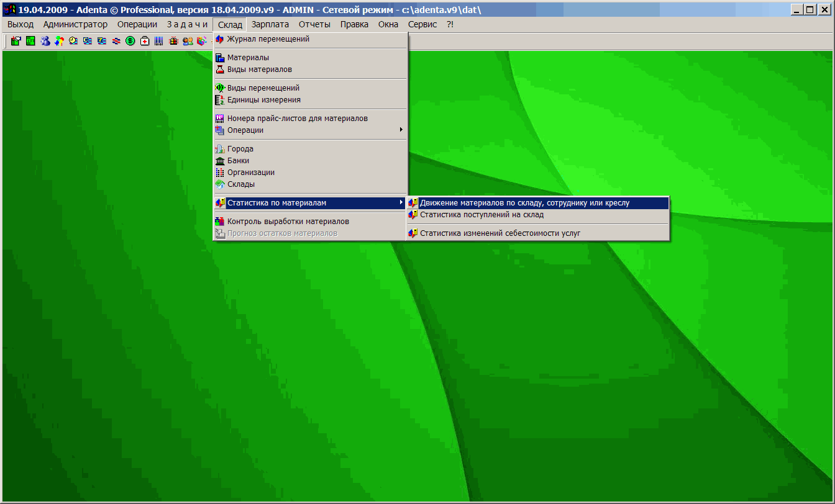Open the Зарплата menu
Image resolution: width=835 pixels, height=504 pixels.
point(270,24)
